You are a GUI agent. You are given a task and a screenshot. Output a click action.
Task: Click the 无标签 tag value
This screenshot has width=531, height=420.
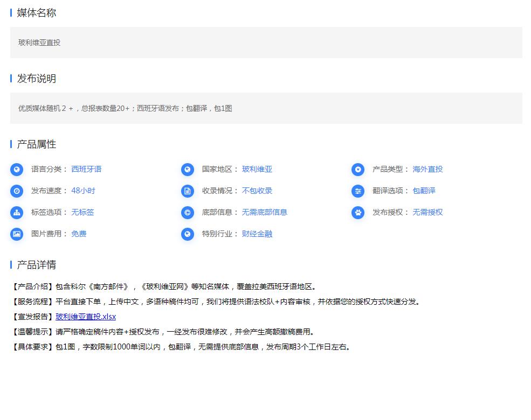click(x=82, y=212)
